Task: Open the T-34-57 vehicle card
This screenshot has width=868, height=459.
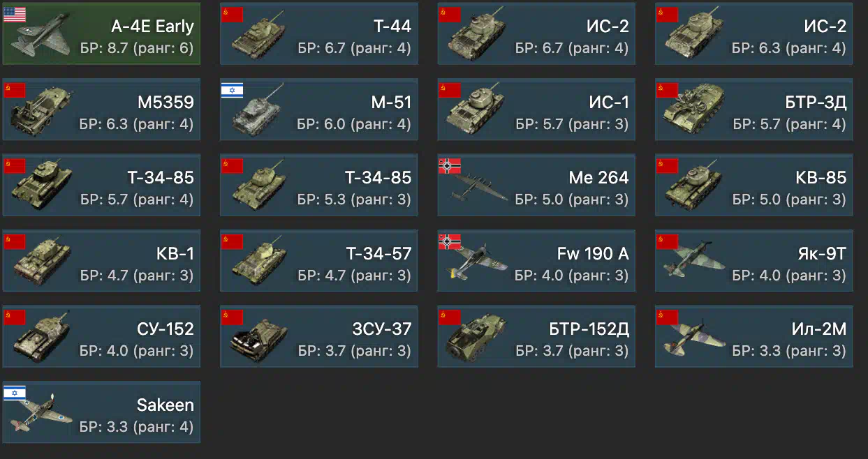Action: (x=319, y=260)
